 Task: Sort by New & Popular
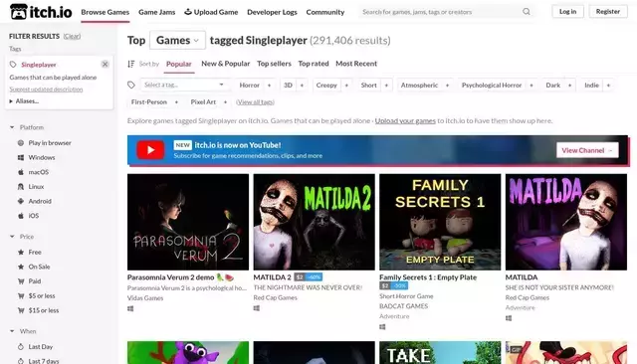tap(226, 64)
